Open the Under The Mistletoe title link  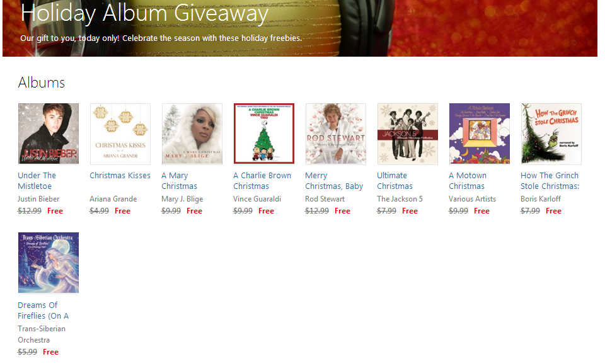(37, 181)
